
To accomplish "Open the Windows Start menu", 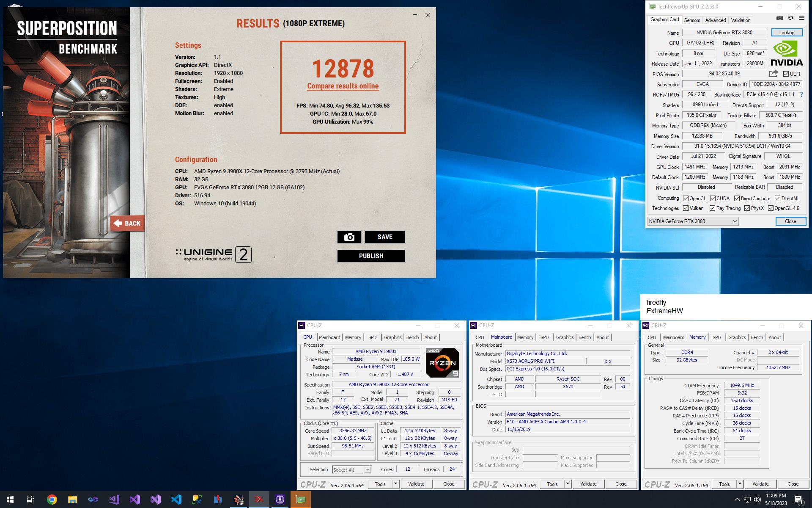I will (x=10, y=500).
